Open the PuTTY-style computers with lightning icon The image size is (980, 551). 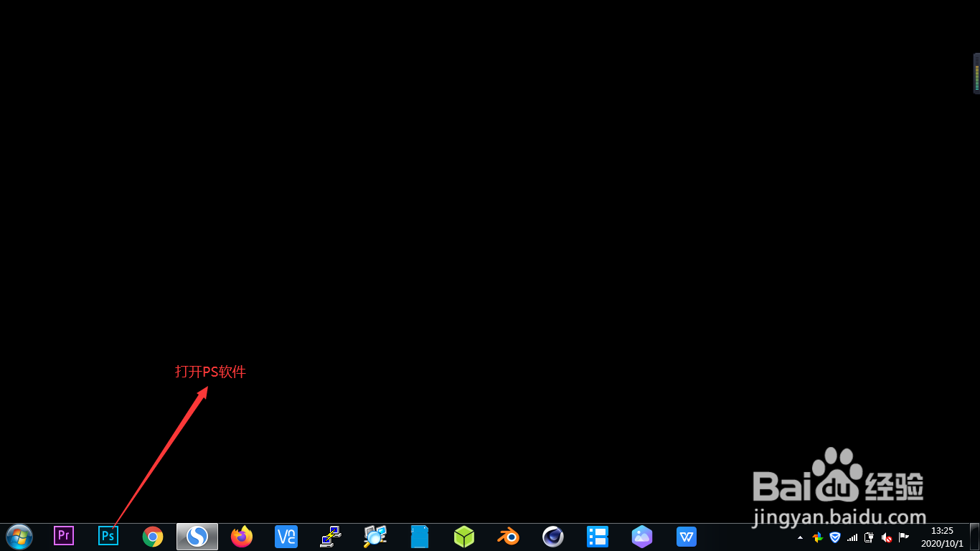(x=331, y=537)
